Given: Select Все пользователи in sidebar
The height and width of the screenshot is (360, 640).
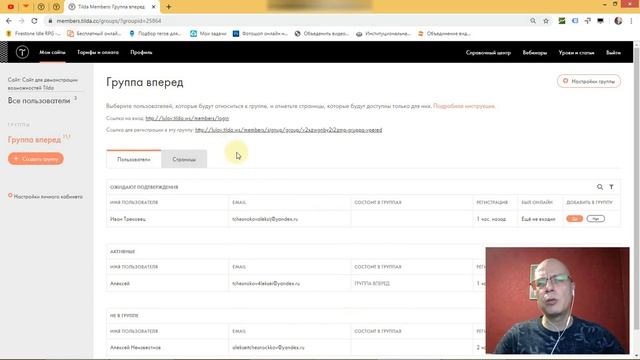Looking at the screenshot, I should tap(39, 101).
